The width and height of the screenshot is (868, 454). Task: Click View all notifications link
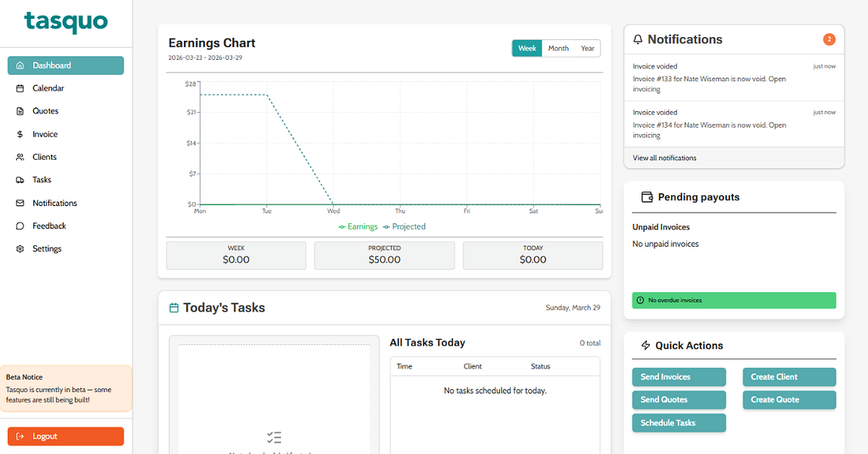pos(664,158)
